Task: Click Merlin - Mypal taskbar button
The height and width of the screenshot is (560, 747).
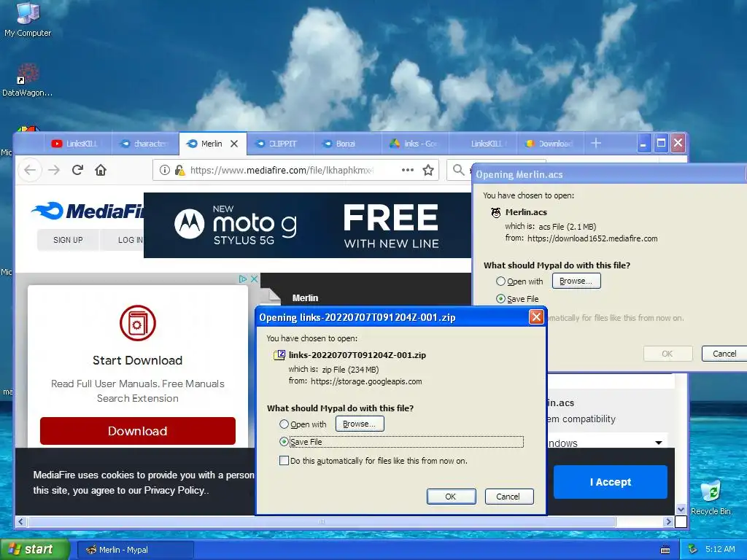Action: click(136, 550)
